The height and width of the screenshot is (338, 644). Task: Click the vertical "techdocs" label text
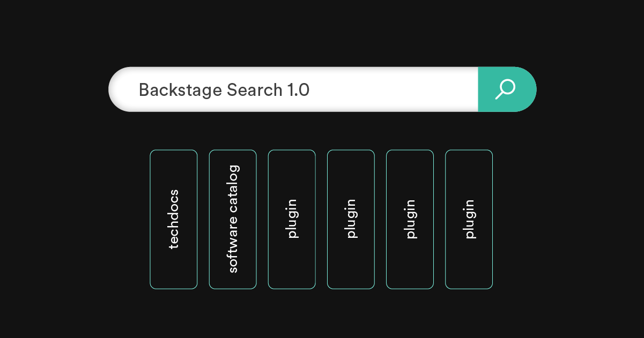point(174,219)
